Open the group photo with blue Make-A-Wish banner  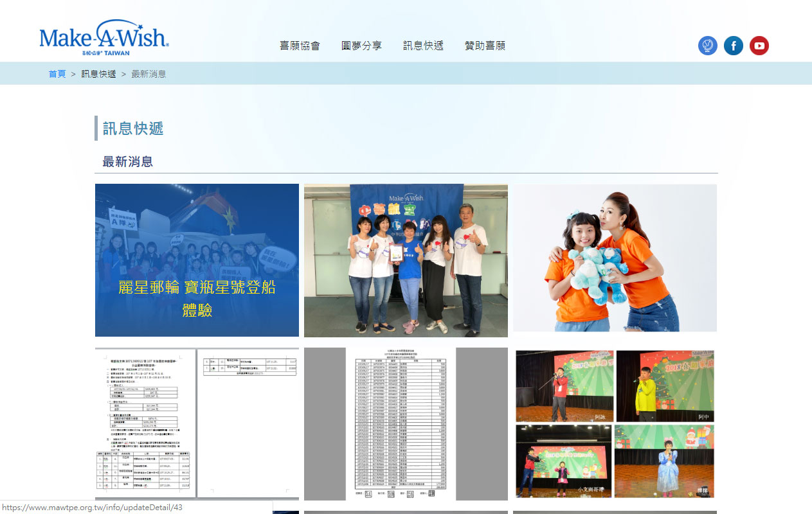[406, 260]
